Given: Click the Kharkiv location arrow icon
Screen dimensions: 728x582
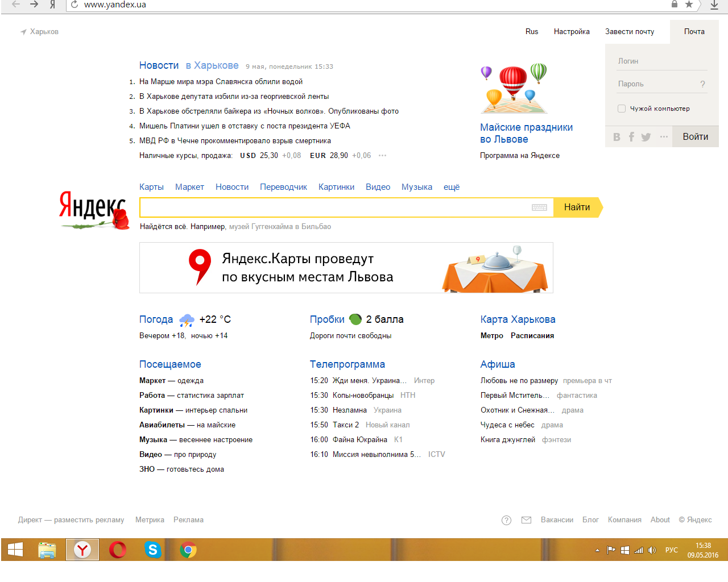Looking at the screenshot, I should click(x=23, y=32).
